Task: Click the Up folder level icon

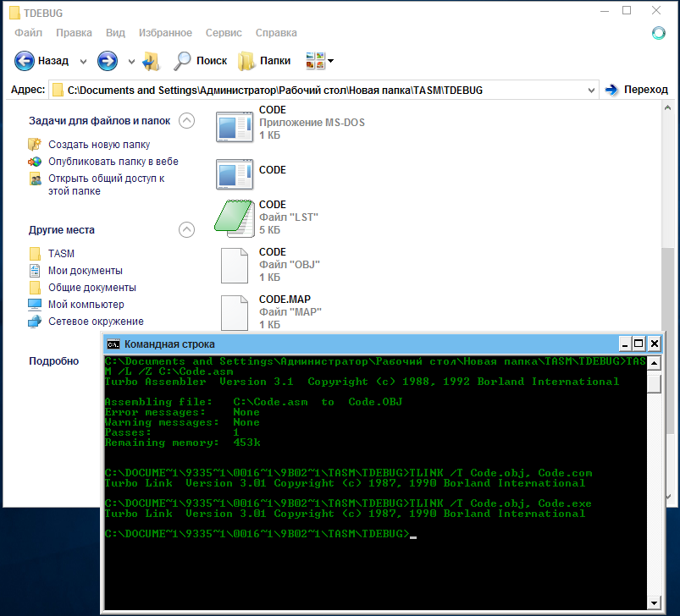Action: click(x=152, y=61)
